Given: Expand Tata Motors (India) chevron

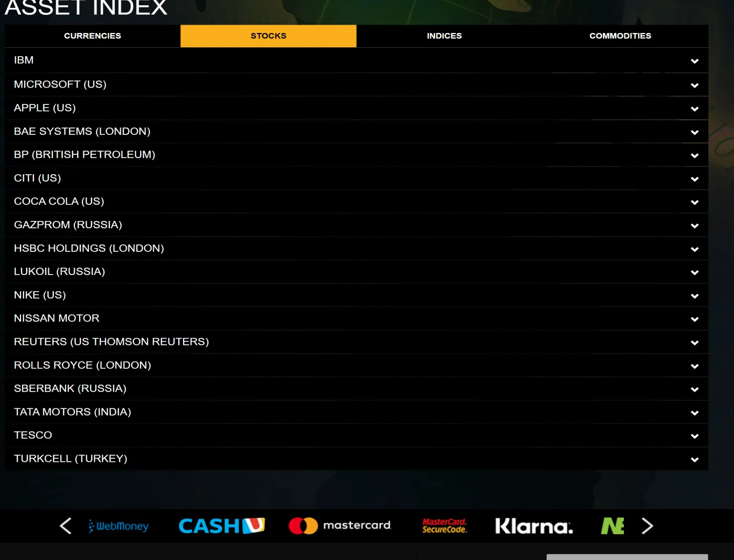Looking at the screenshot, I should (x=695, y=413).
